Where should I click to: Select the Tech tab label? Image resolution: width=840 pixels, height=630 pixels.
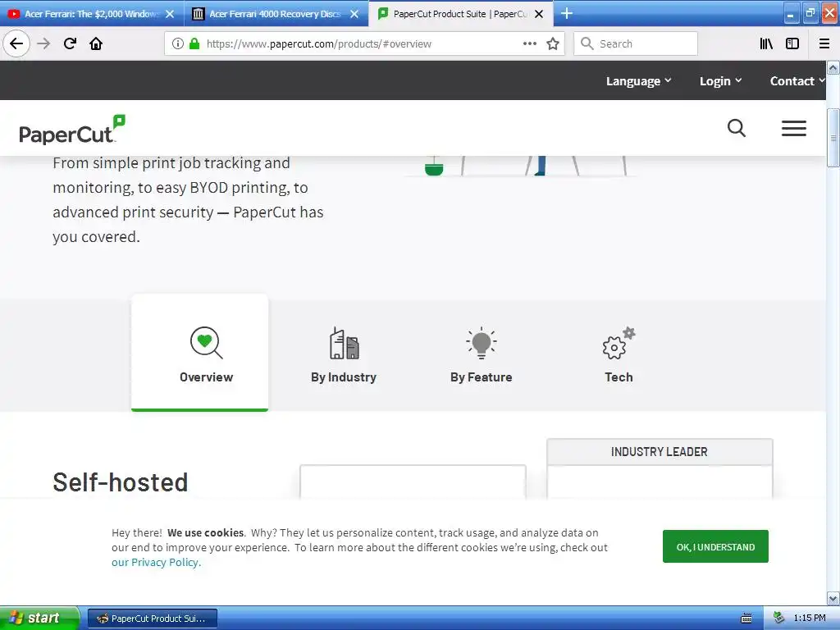[619, 377]
